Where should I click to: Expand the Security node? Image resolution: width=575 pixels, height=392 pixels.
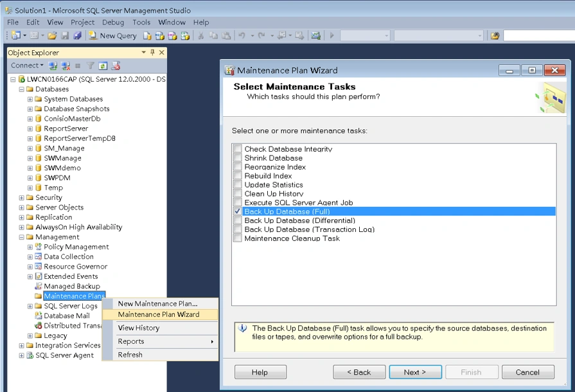coord(22,198)
